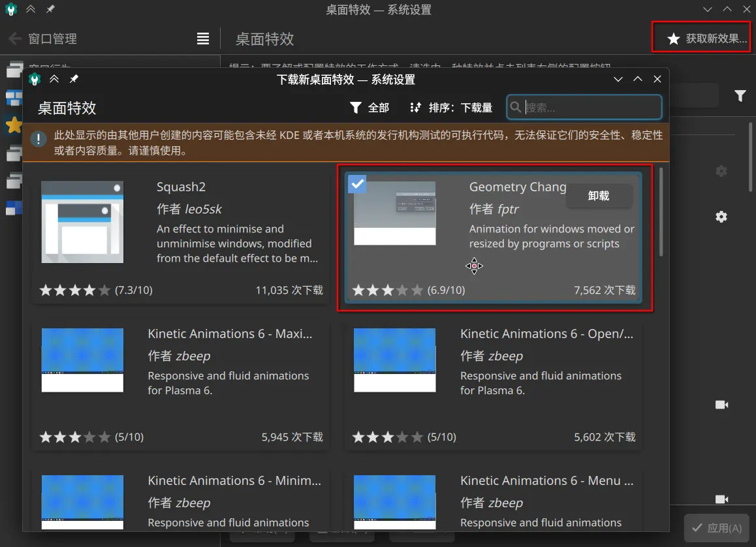Select the Kinetic Animations 6 - Maxi entry
This screenshot has height=547, width=756.
click(181, 384)
